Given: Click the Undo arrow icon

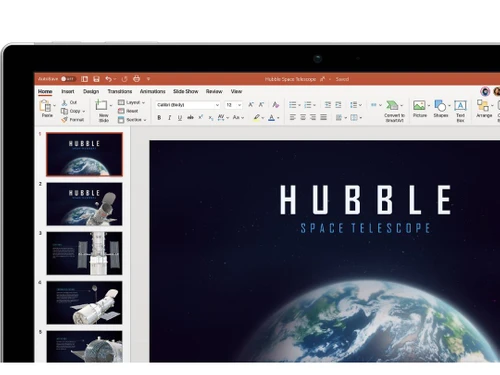Looking at the screenshot, I should pos(108,79).
